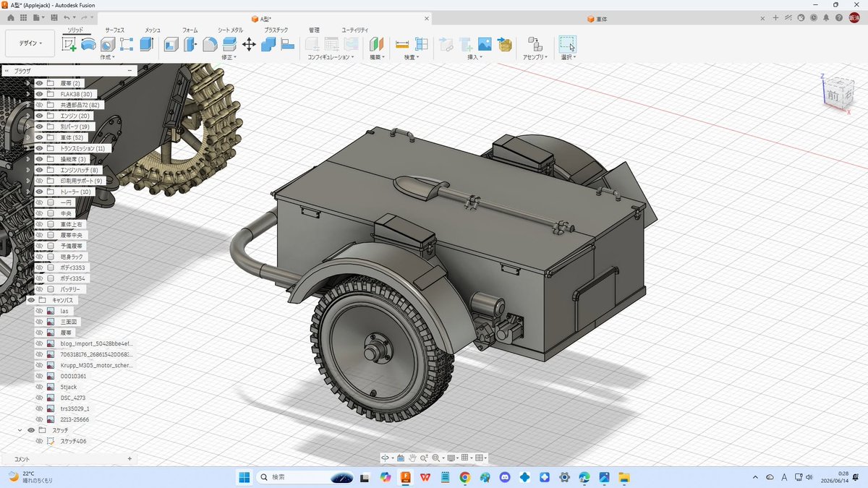
Task: Open the コンフィギュレーション dropdown
Action: pos(331,57)
